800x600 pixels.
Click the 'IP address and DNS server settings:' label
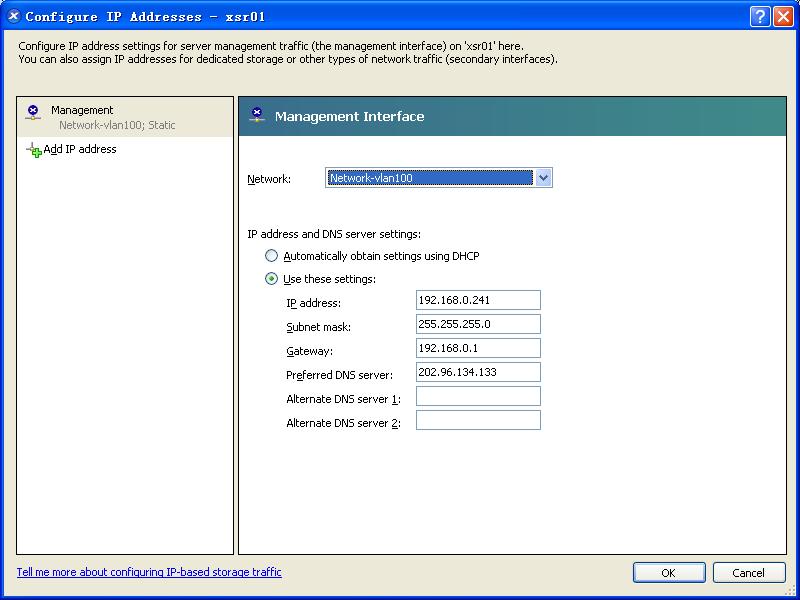click(x=334, y=234)
